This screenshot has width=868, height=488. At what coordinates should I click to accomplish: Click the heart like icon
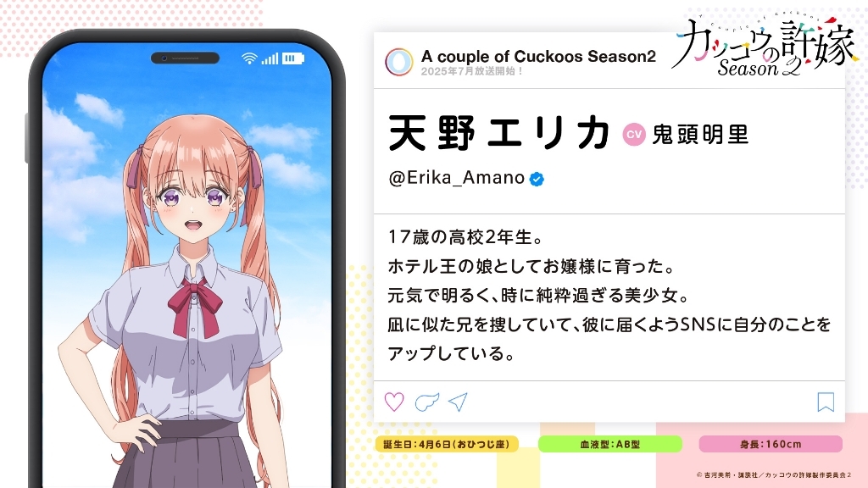point(394,402)
